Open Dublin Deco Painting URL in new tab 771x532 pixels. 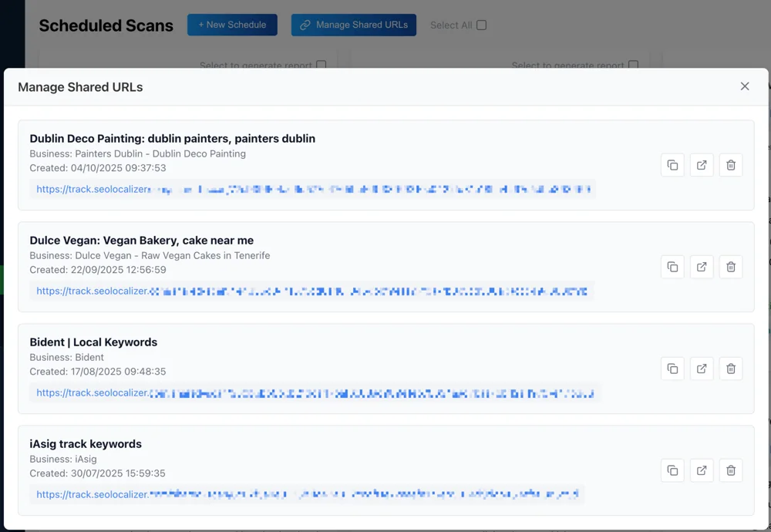702,165
